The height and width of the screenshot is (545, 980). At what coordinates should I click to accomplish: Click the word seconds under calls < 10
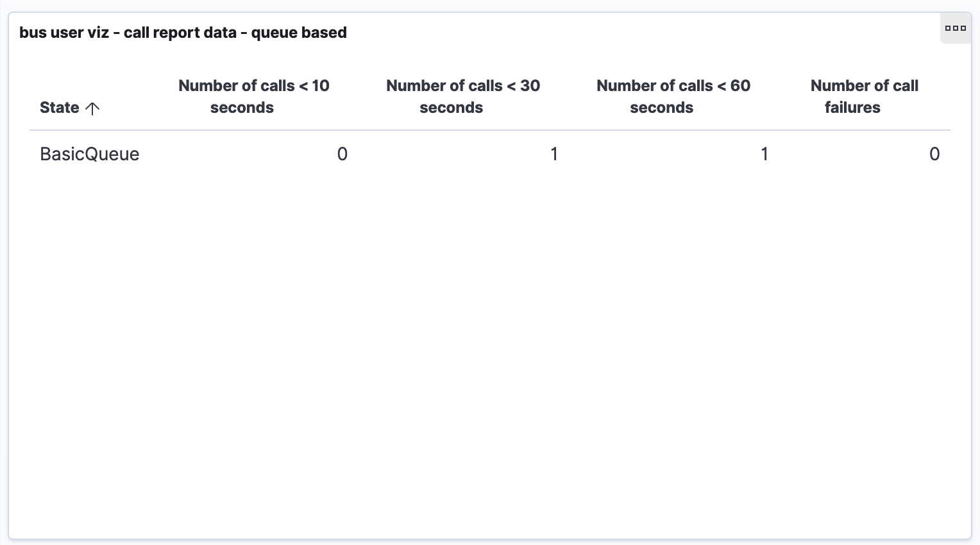click(242, 108)
